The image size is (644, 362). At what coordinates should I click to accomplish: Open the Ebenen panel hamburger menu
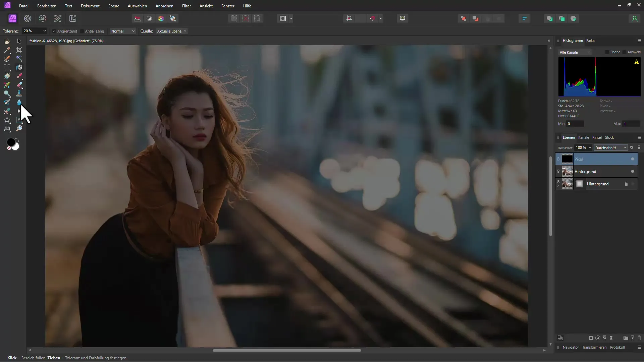point(639,137)
